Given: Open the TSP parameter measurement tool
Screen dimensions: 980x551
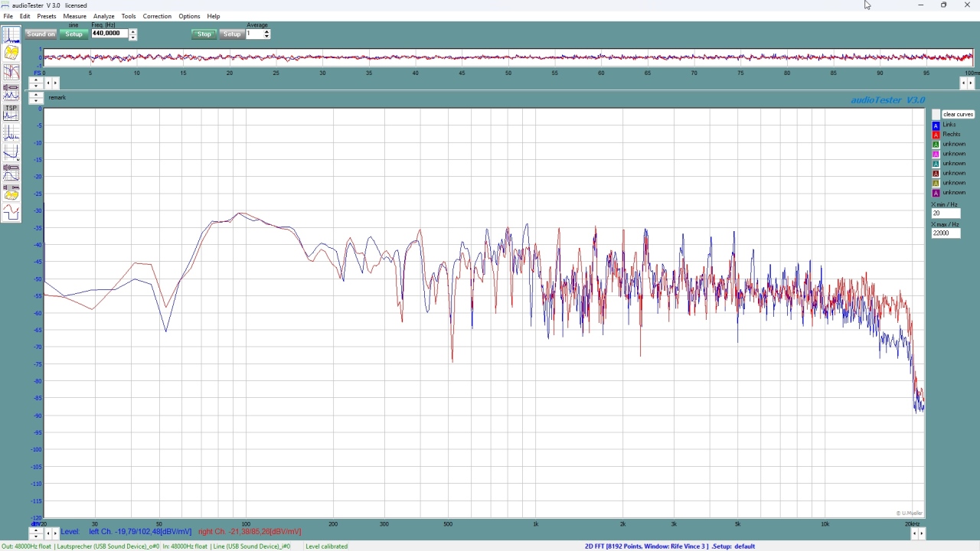Looking at the screenshot, I should tap(11, 113).
